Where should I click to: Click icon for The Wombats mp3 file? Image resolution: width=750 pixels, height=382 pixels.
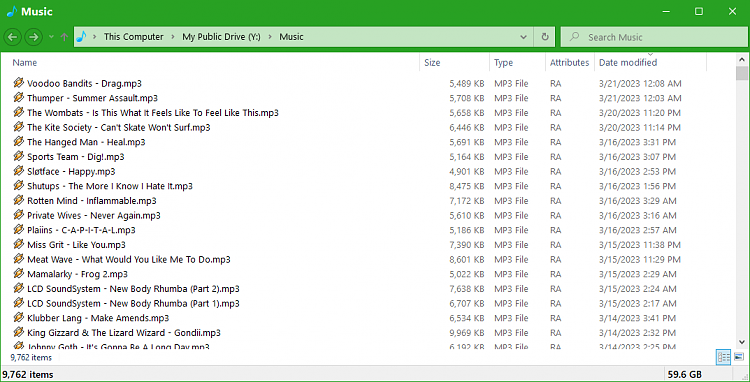click(x=18, y=112)
